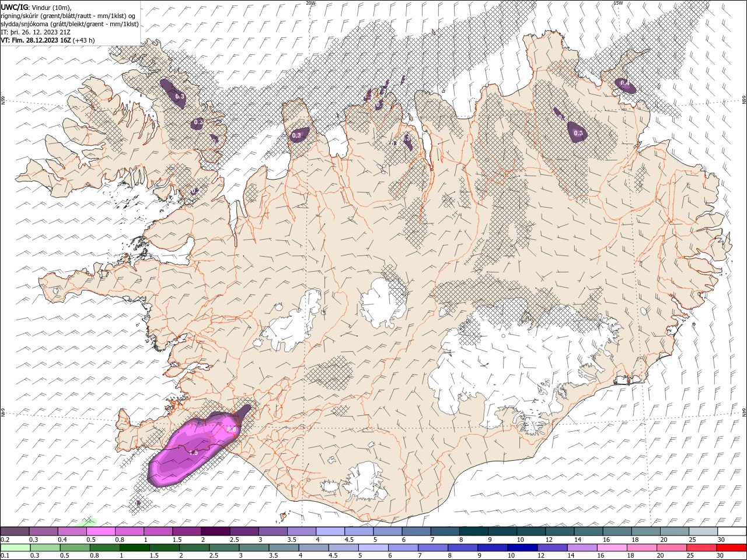Select the lightest green lower swatch between 0.1 and 0.3
Screen dimensions: 747x560
click(x=15, y=548)
